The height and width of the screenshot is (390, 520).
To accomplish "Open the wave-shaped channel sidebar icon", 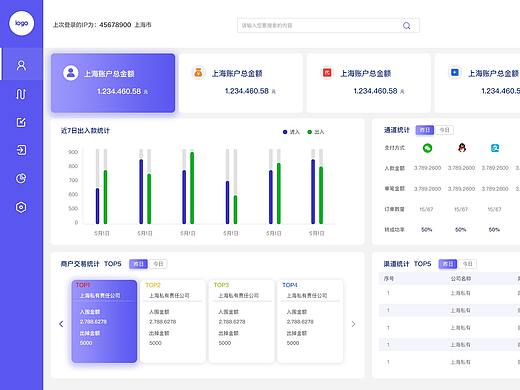I will click(21, 94).
